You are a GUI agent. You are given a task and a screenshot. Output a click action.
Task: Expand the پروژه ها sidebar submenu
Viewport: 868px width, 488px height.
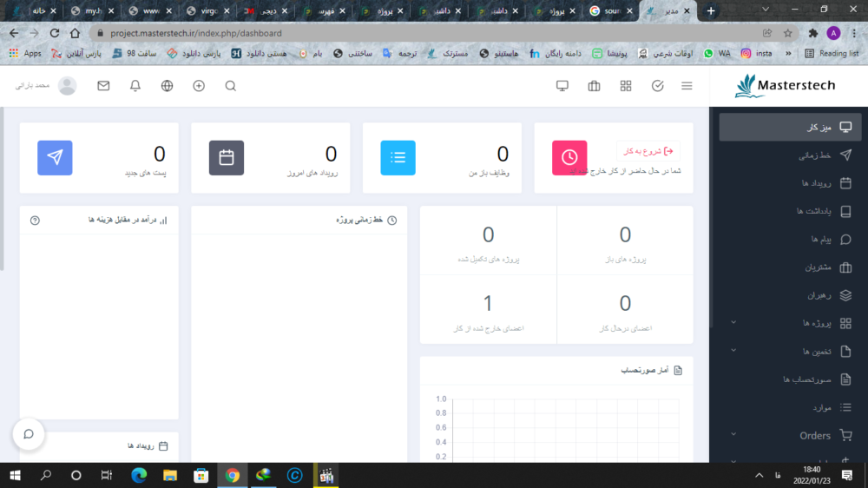(733, 323)
